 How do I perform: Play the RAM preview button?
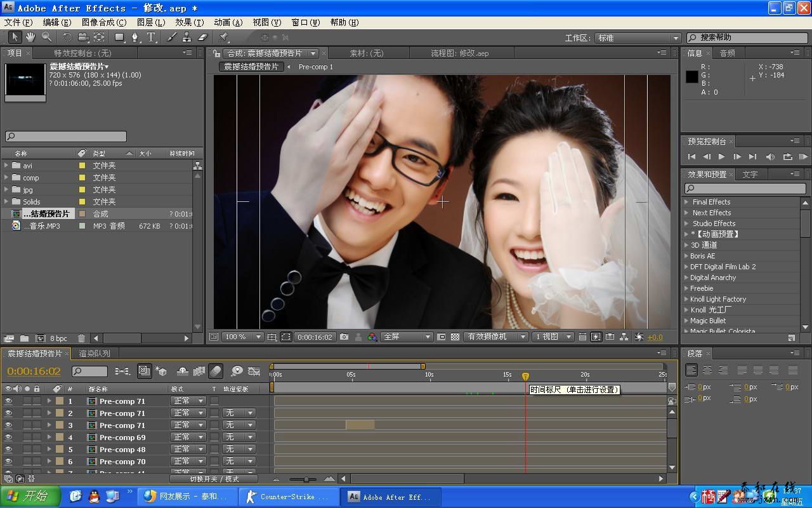802,157
